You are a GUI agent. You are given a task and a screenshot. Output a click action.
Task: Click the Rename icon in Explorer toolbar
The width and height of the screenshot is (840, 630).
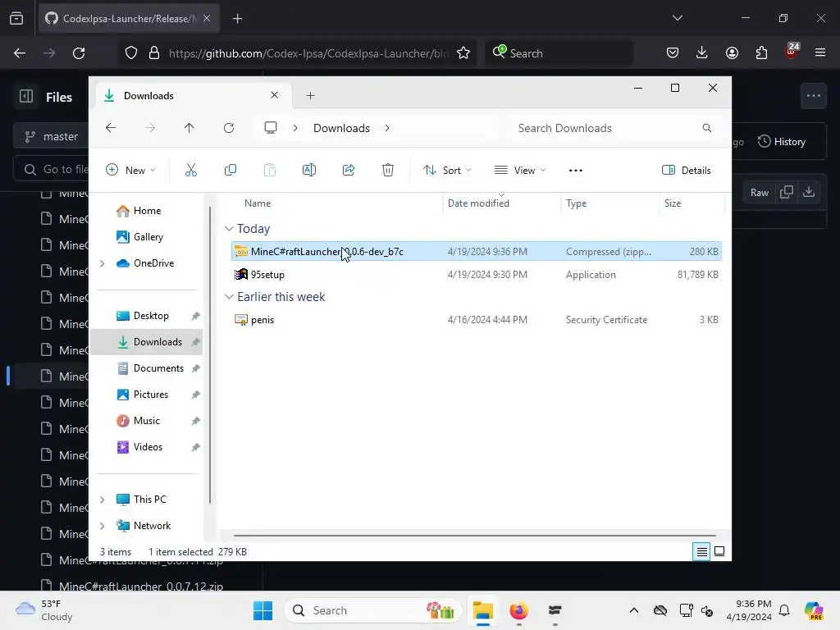(x=309, y=171)
